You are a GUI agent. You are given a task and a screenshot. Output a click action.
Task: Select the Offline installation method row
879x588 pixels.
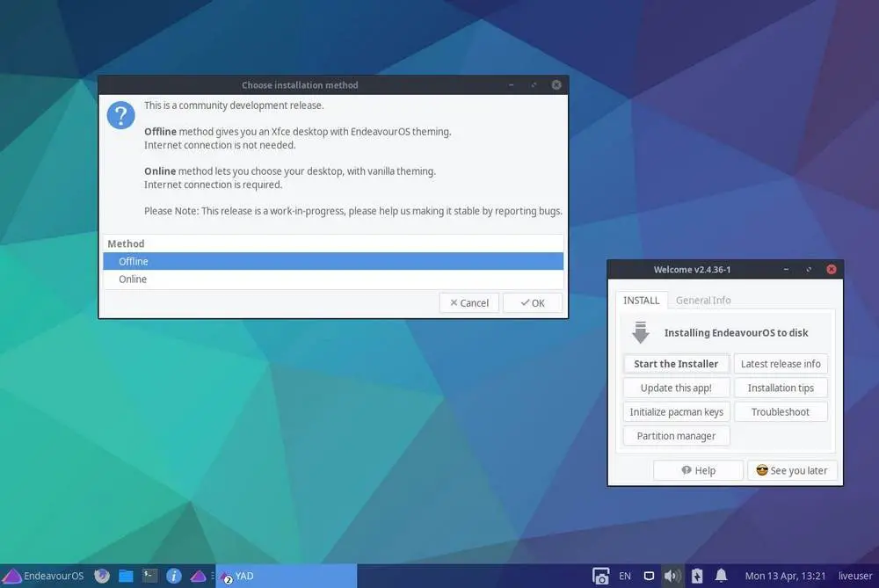click(x=333, y=261)
